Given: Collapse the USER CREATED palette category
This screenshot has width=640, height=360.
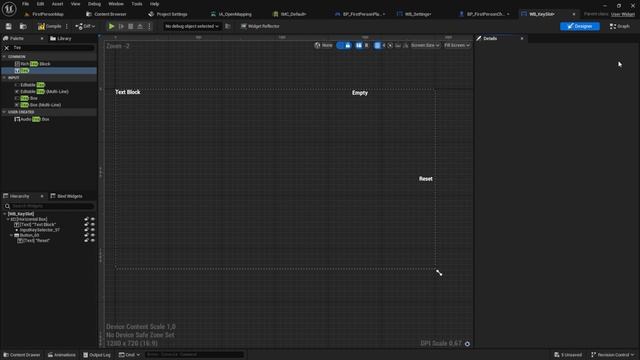Looking at the screenshot, I should 4,112.
